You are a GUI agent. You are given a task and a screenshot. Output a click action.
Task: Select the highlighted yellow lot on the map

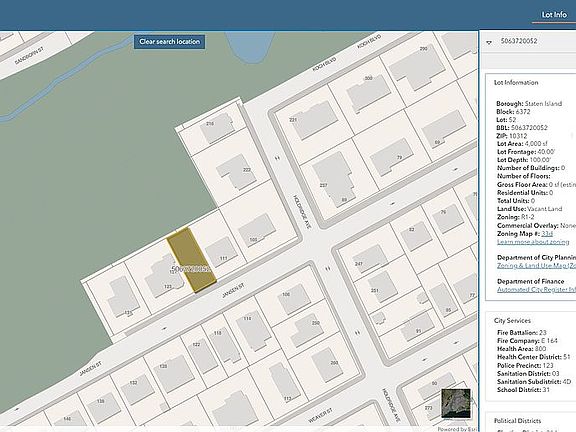click(191, 260)
